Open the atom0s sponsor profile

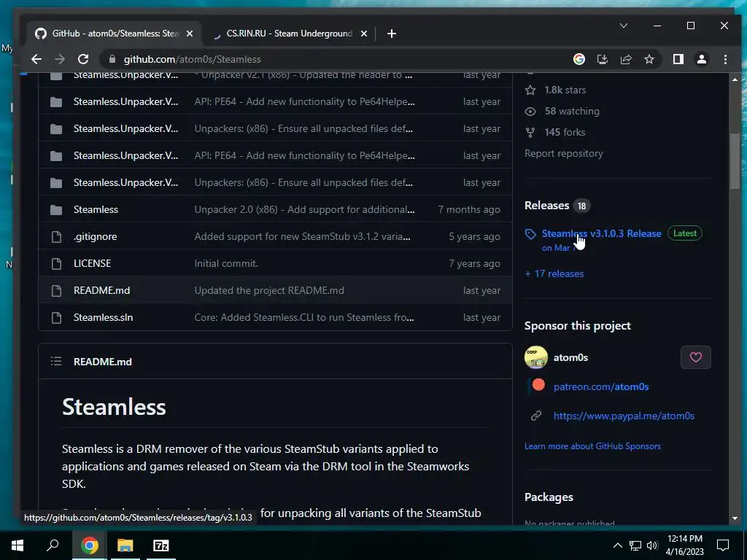[x=570, y=357]
